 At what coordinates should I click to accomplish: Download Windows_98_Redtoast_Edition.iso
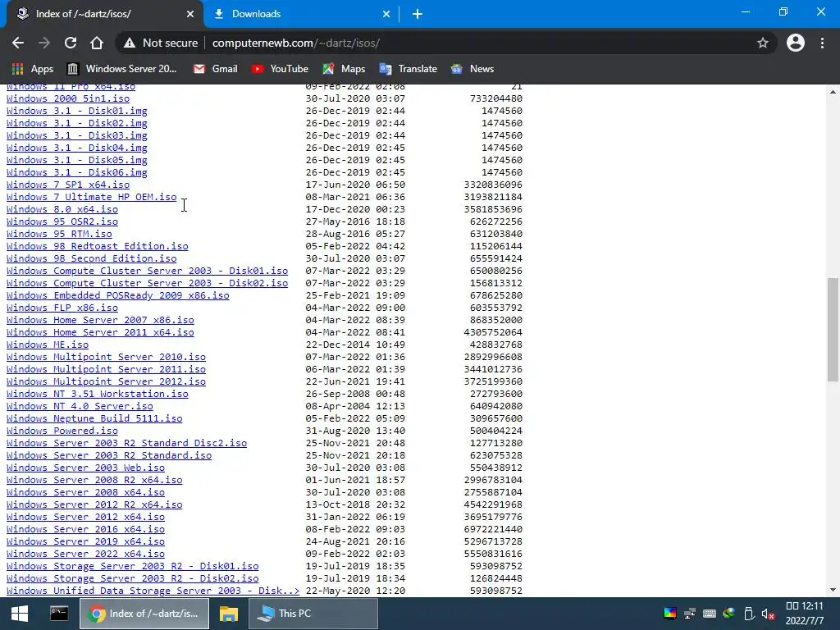click(98, 246)
